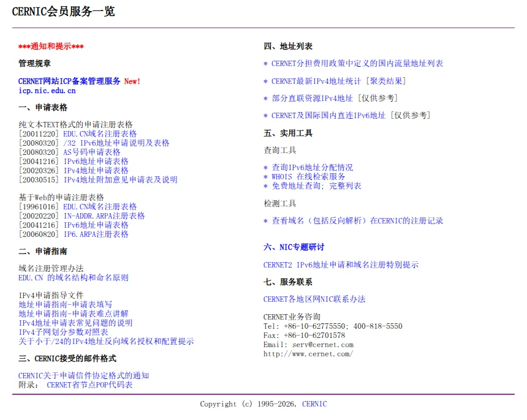Open IPv4地址申请表格 dated 20020326
The image size is (527, 420).
tap(96, 171)
